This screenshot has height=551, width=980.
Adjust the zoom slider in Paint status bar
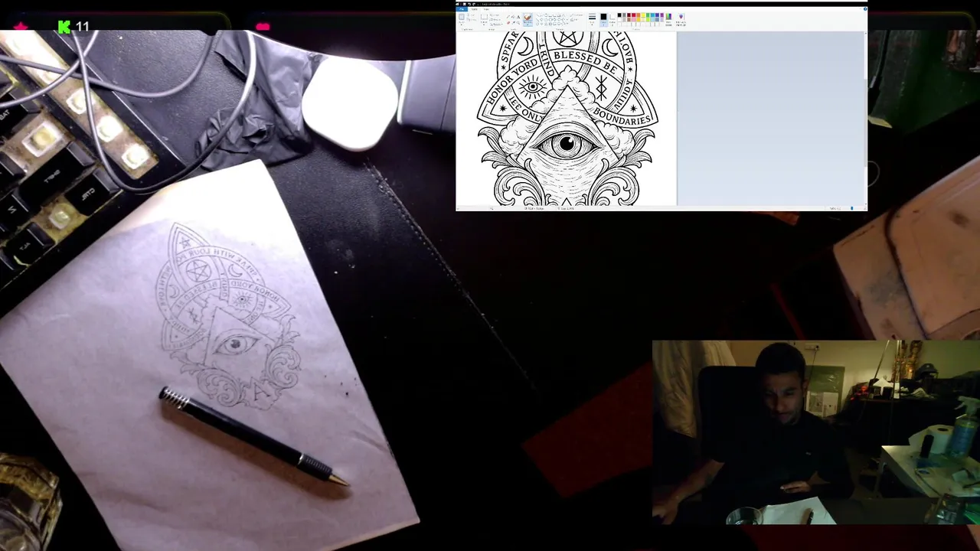[x=851, y=208]
